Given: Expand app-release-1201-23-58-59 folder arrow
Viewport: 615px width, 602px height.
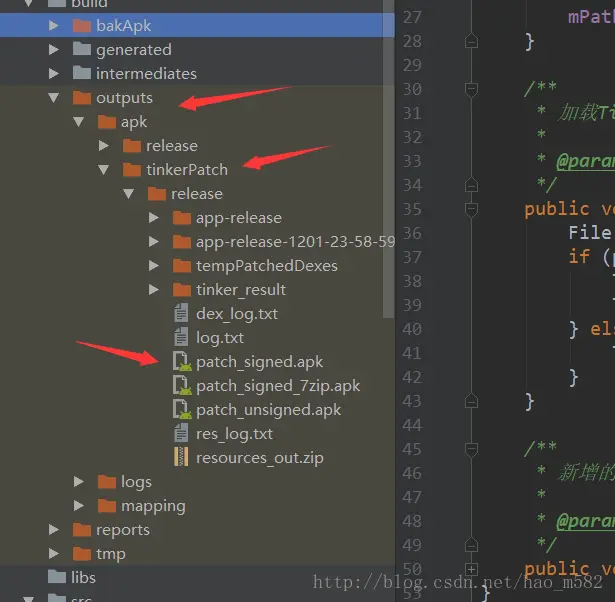Looking at the screenshot, I should click(154, 242).
